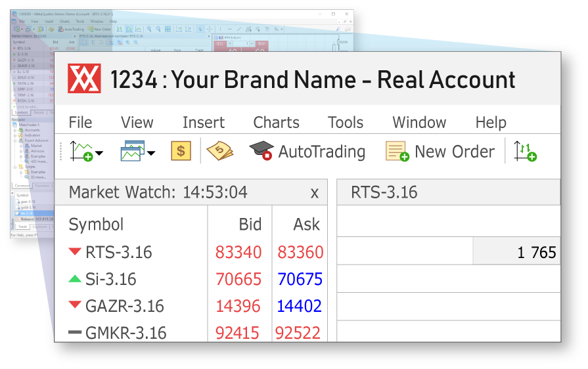Image resolution: width=588 pixels, height=369 pixels.
Task: Click the New Chart icon in the front toolbar
Action: click(x=81, y=152)
